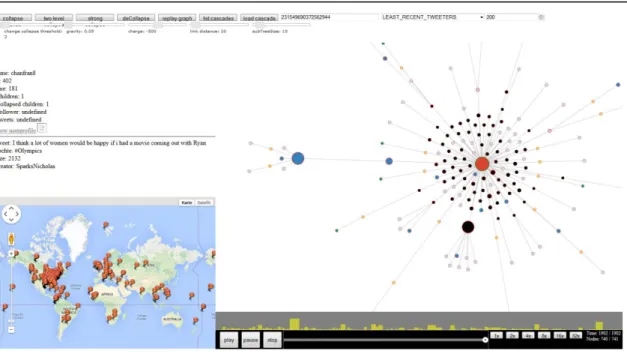Screen dimensions: 627x360
Task: Click the green node at bottom left of graph
Action: 337,231
